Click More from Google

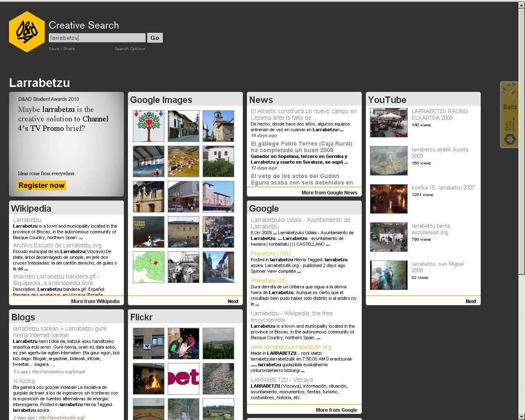tap(337, 410)
